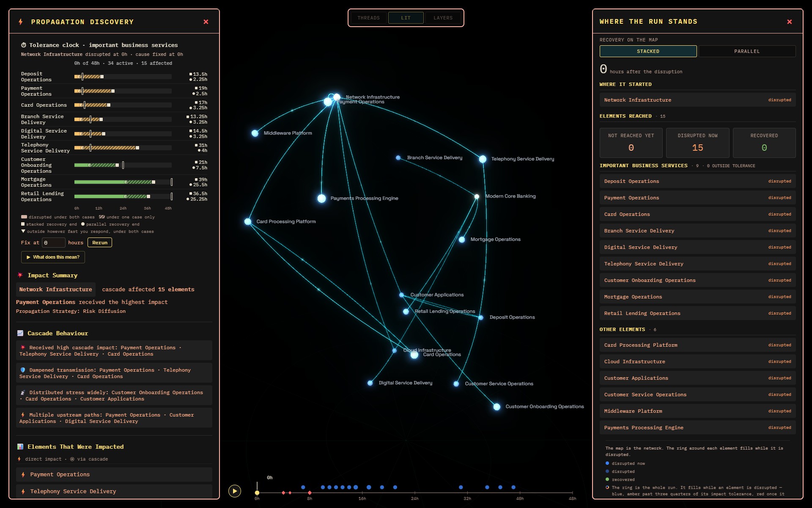Click the Modern Core Banking node

[x=477, y=196]
